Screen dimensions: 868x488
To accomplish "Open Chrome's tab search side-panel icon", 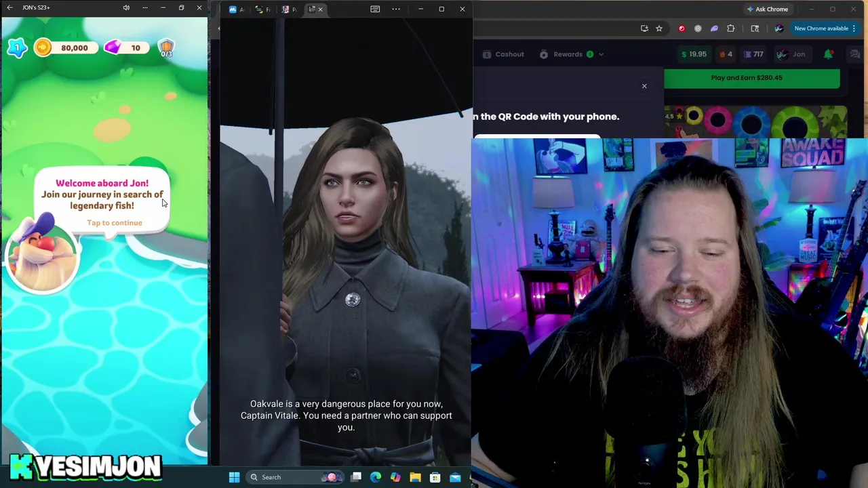I will click(x=755, y=28).
